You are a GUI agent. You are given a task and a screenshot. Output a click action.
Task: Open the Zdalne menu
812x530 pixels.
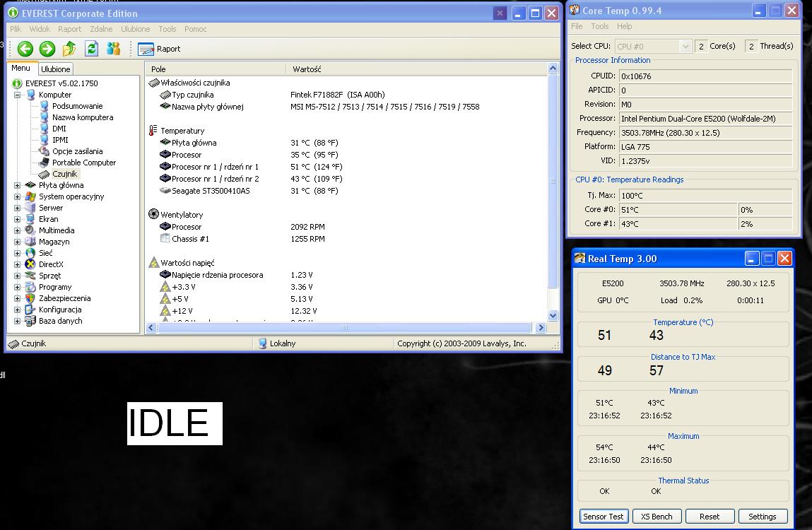101,29
